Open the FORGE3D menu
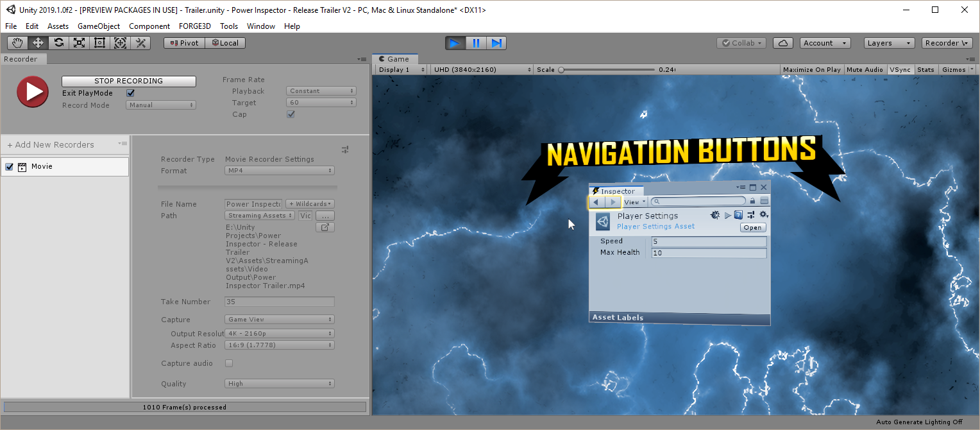Screen dimensions: 980x430 (x=195, y=26)
